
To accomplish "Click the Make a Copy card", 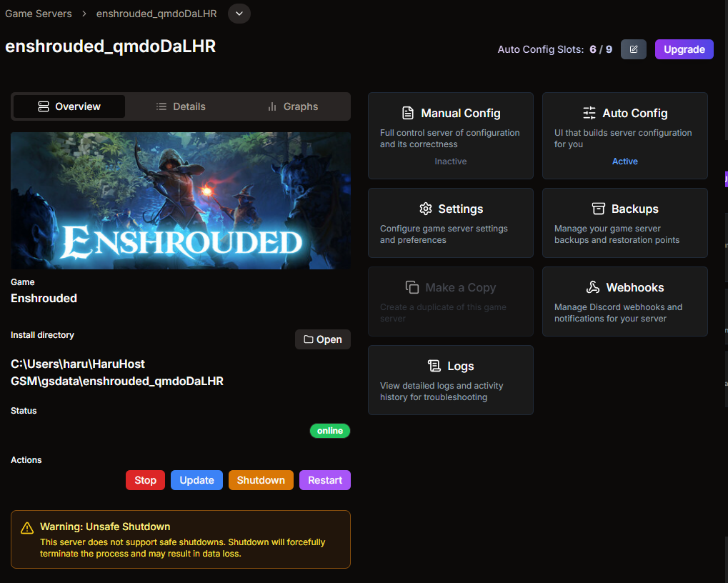I will click(x=450, y=302).
